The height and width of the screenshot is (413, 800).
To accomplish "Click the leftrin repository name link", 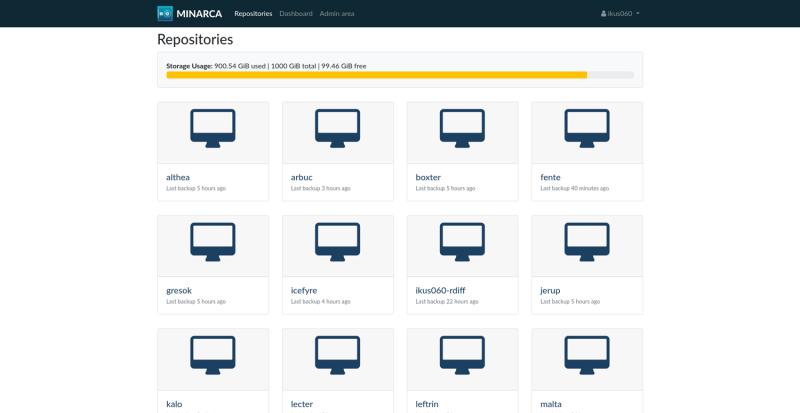I will click(427, 404).
